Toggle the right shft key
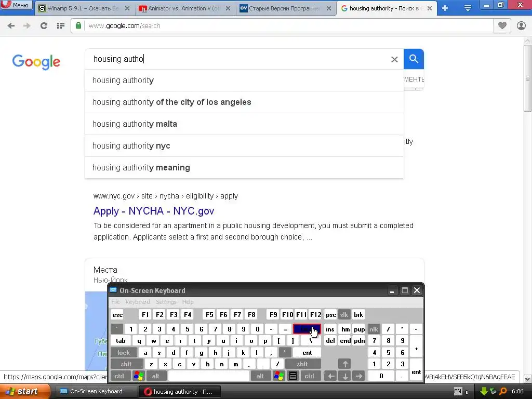Image resolution: width=532 pixels, height=399 pixels. point(302,364)
